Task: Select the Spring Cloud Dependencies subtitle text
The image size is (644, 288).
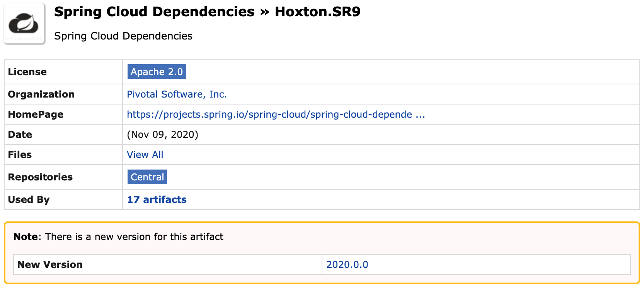Action: pos(123,36)
